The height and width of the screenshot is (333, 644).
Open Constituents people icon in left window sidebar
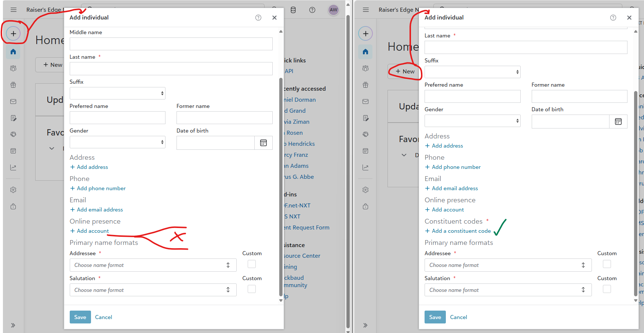[13, 68]
